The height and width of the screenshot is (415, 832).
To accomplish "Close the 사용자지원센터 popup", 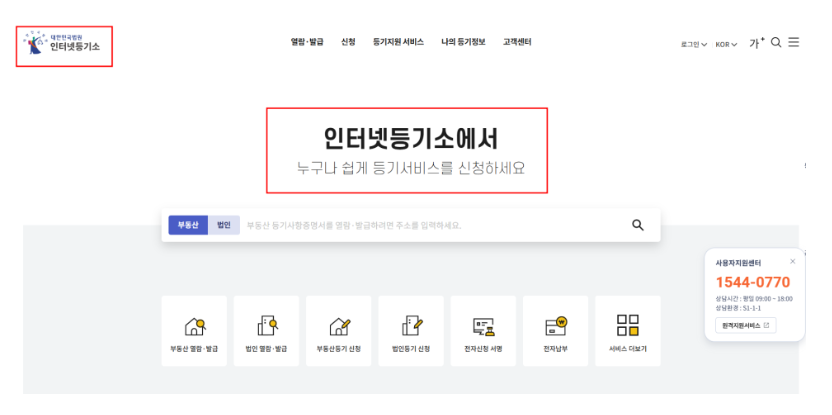I will [793, 261].
